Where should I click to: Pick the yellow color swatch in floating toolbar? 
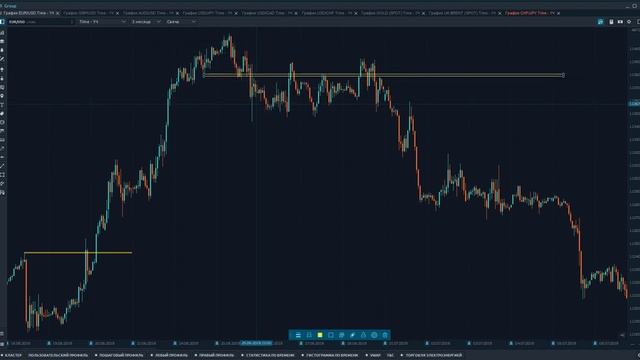click(320, 335)
